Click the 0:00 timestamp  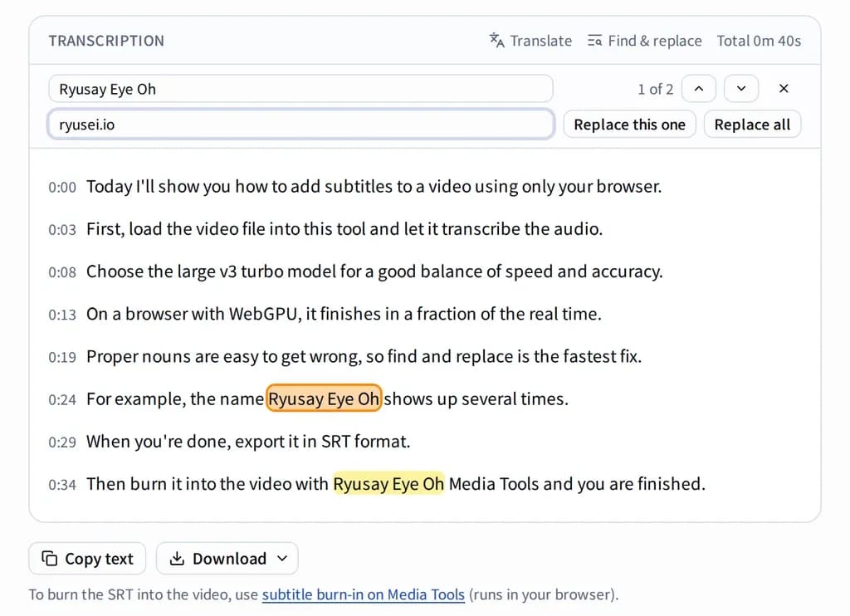tap(62, 187)
